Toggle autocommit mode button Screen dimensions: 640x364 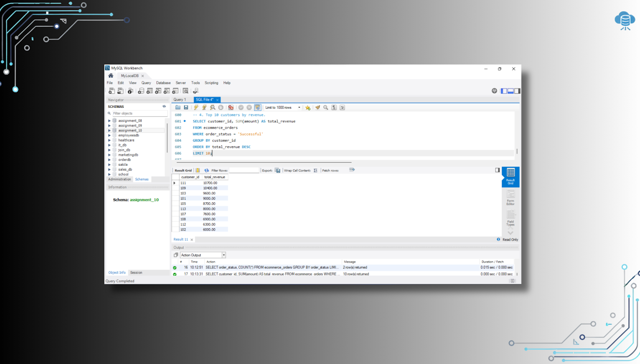[x=257, y=107]
